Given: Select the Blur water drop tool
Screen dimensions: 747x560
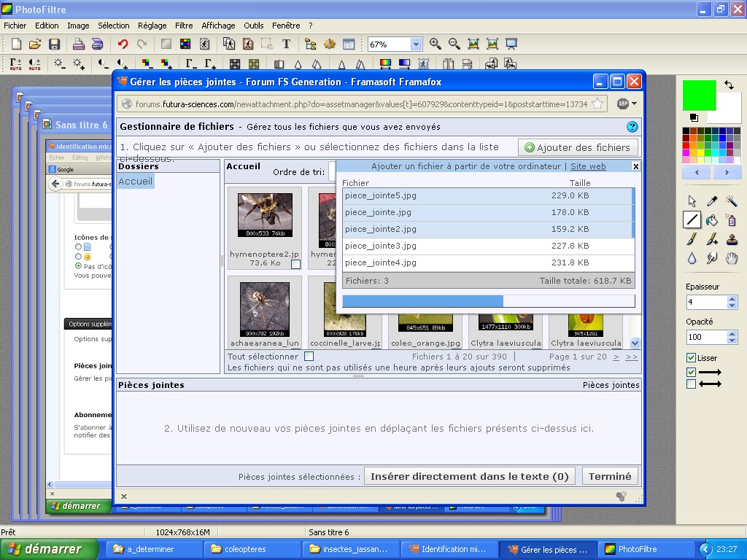Looking at the screenshot, I should point(692,258).
